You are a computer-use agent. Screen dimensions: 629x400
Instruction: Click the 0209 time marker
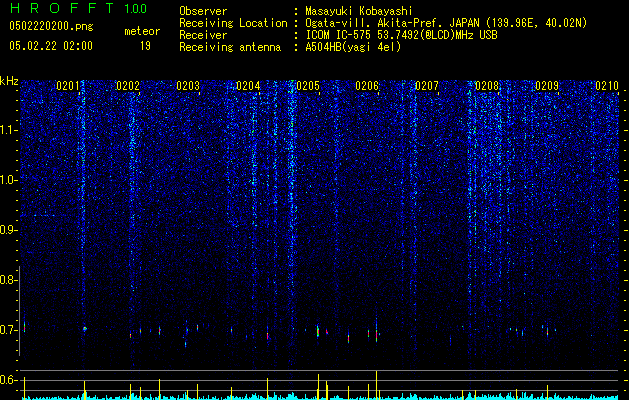coord(547,86)
